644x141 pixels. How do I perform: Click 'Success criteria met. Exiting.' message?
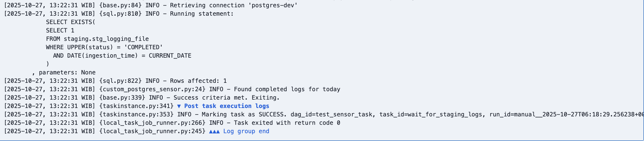[226, 98]
